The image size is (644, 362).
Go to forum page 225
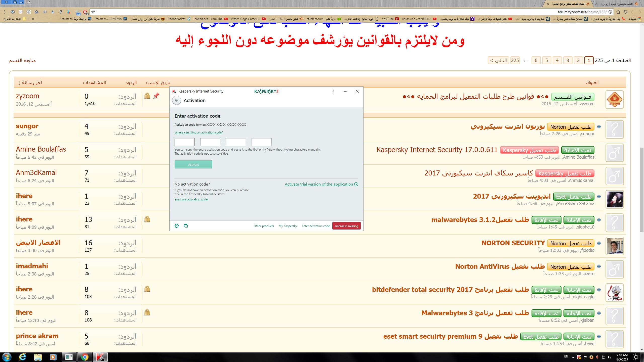515,61
